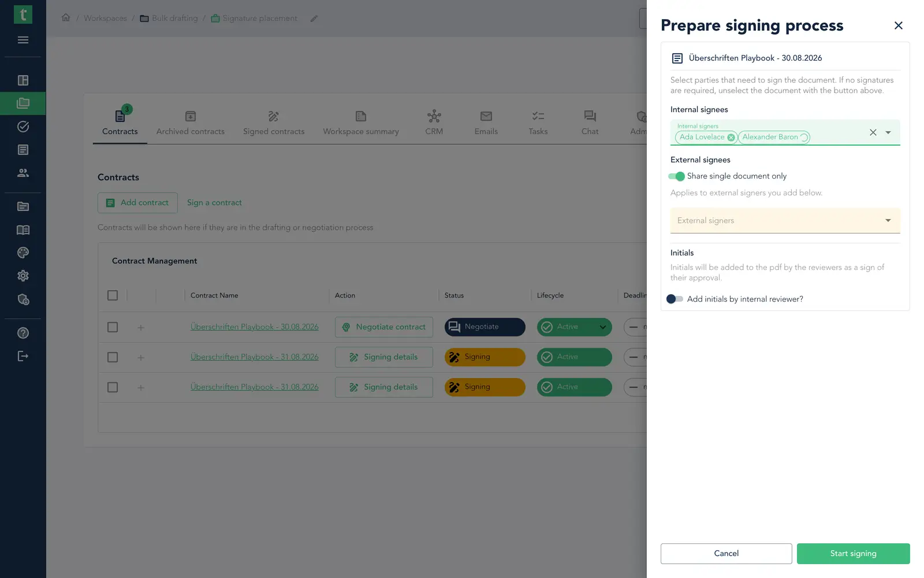
Task: Toggle Share single document only switch
Action: (x=676, y=176)
